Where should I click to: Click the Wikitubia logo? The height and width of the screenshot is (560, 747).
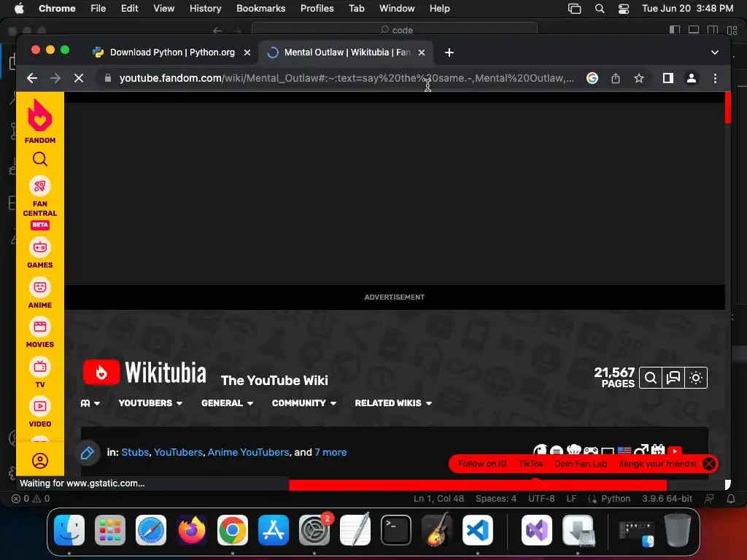144,373
